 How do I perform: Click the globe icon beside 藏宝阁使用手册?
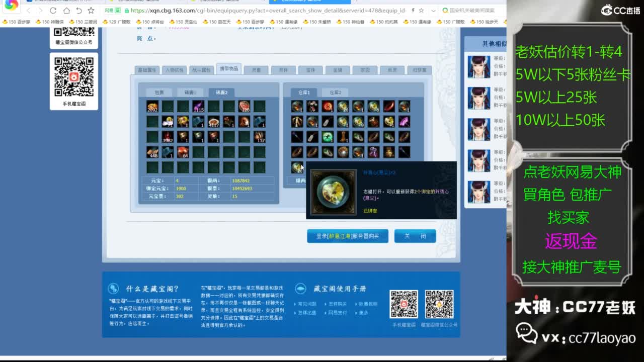coord(300,288)
